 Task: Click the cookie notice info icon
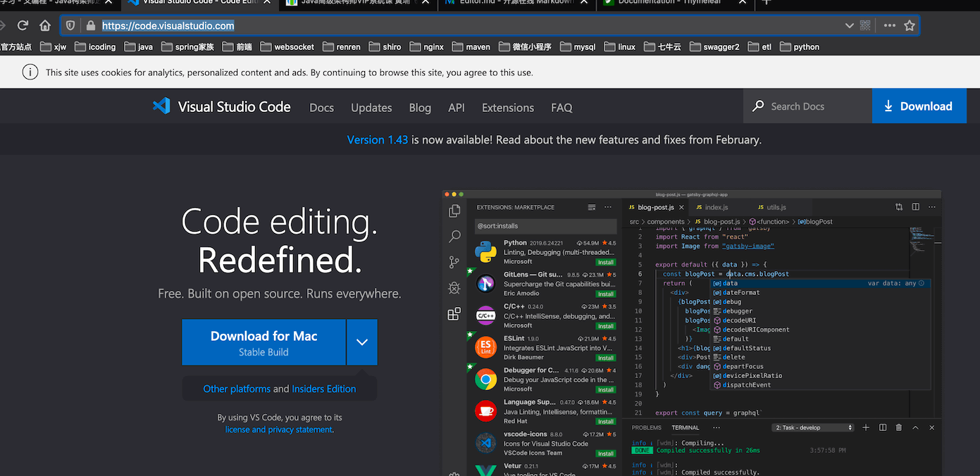30,73
